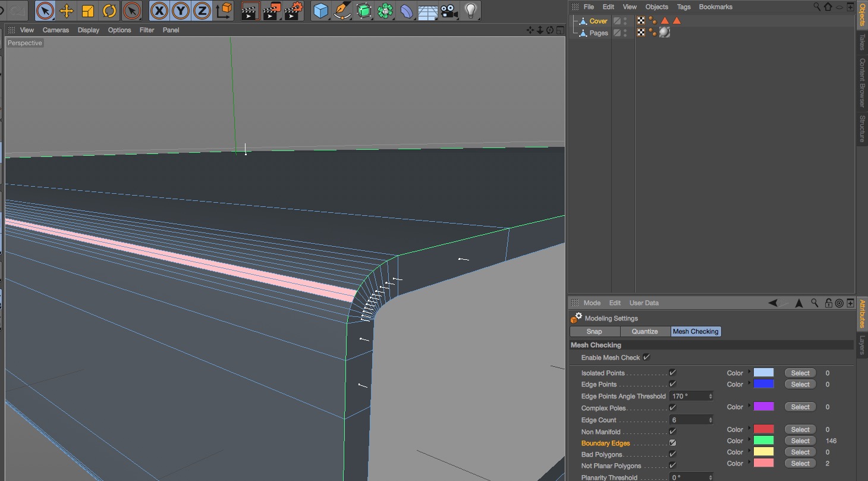Expand the Color arrow for Non Manifold
The width and height of the screenshot is (868, 481).
pyautogui.click(x=749, y=429)
